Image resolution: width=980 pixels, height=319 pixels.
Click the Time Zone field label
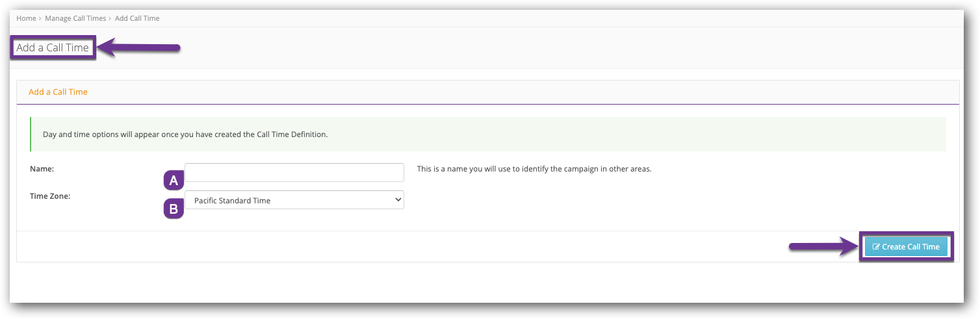(x=49, y=196)
